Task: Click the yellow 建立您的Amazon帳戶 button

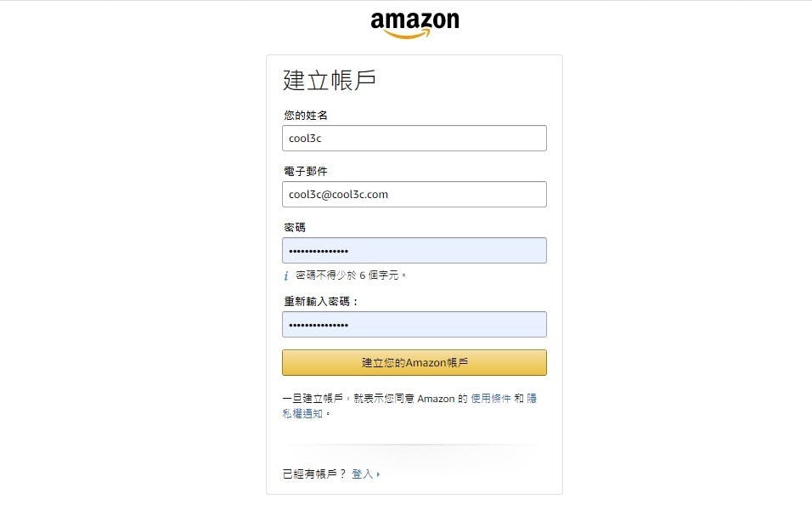Action: 414,362
